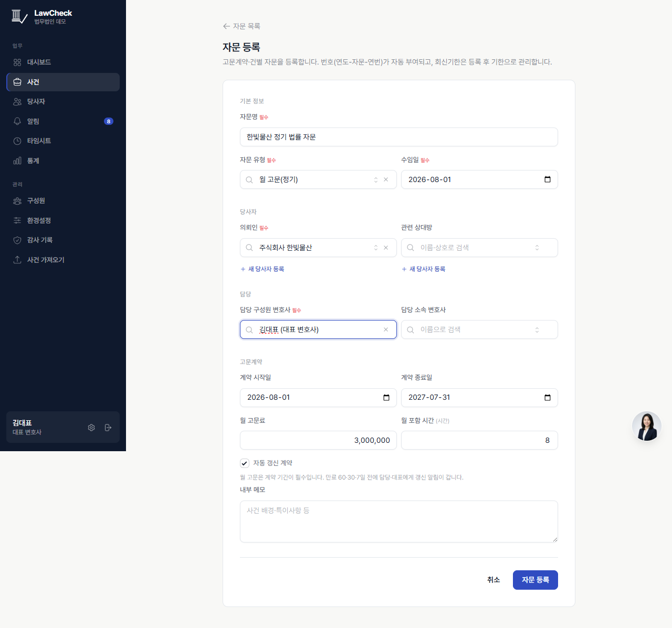Select the 사건 sidebar item

(63, 82)
